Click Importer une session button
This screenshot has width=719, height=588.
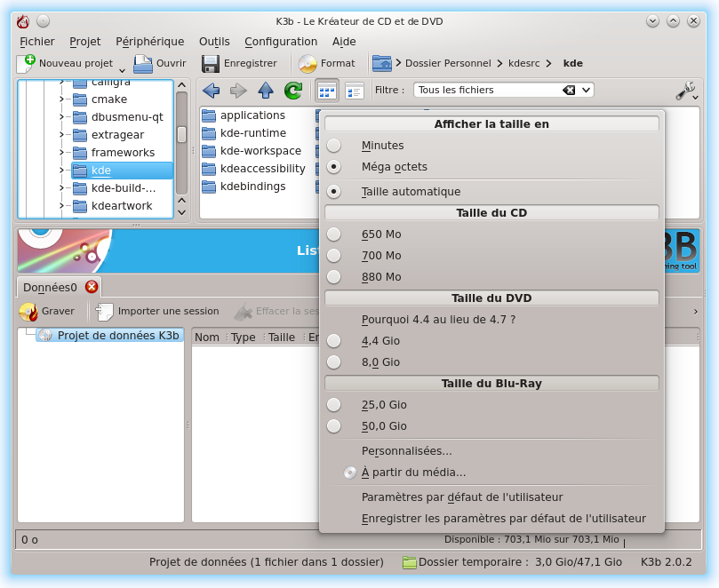(x=158, y=312)
